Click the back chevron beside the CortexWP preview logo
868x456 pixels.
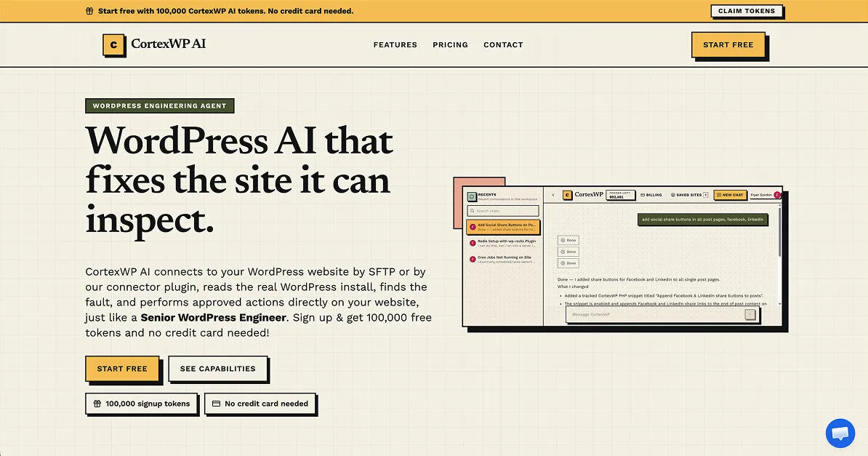point(553,195)
